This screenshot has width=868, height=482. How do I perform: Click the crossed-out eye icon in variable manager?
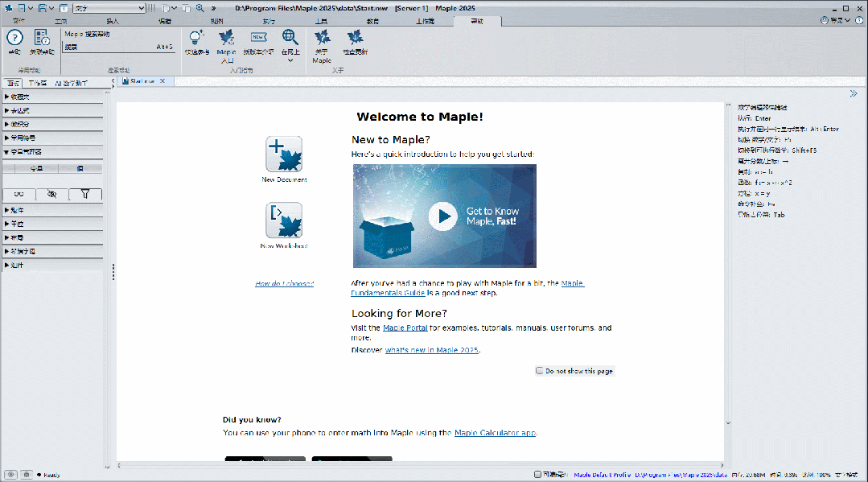coord(52,194)
